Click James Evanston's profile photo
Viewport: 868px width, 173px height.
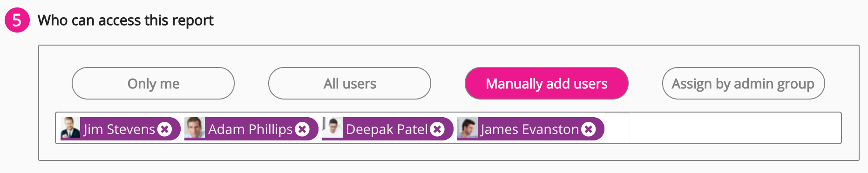467,127
